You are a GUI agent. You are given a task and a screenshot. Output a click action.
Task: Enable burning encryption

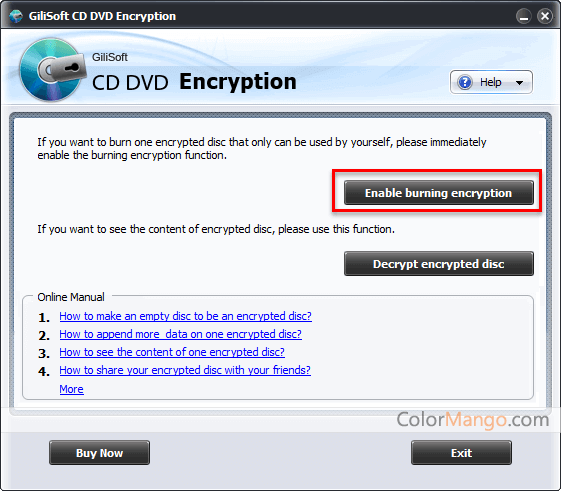click(439, 193)
